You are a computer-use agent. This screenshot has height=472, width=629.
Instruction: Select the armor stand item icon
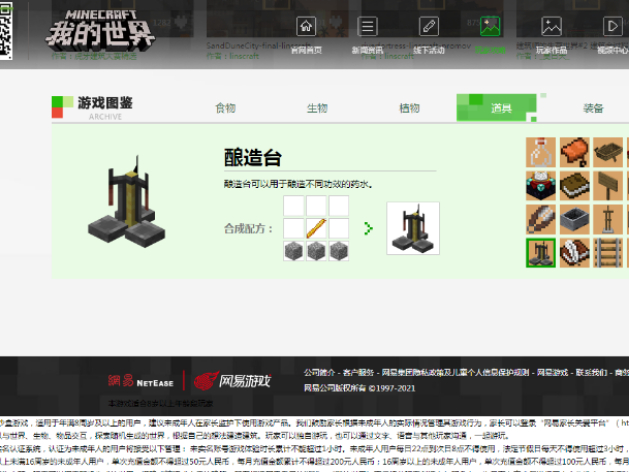pyautogui.click(x=608, y=219)
